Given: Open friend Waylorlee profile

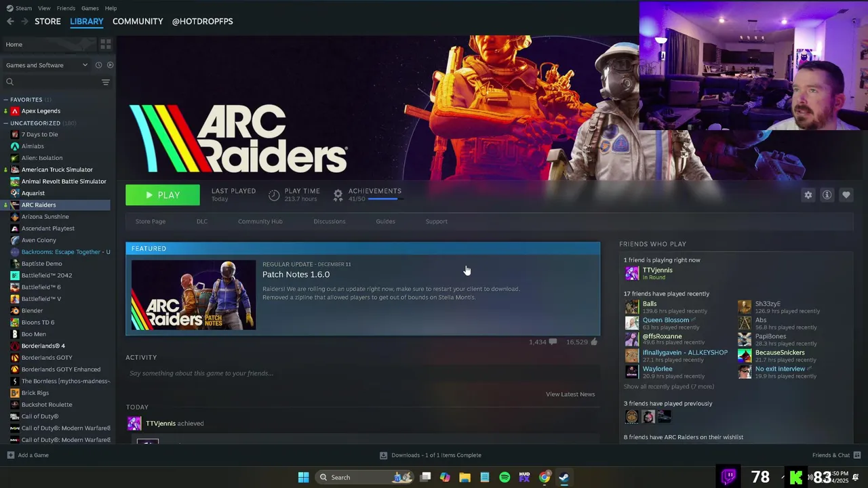Looking at the screenshot, I should (657, 369).
